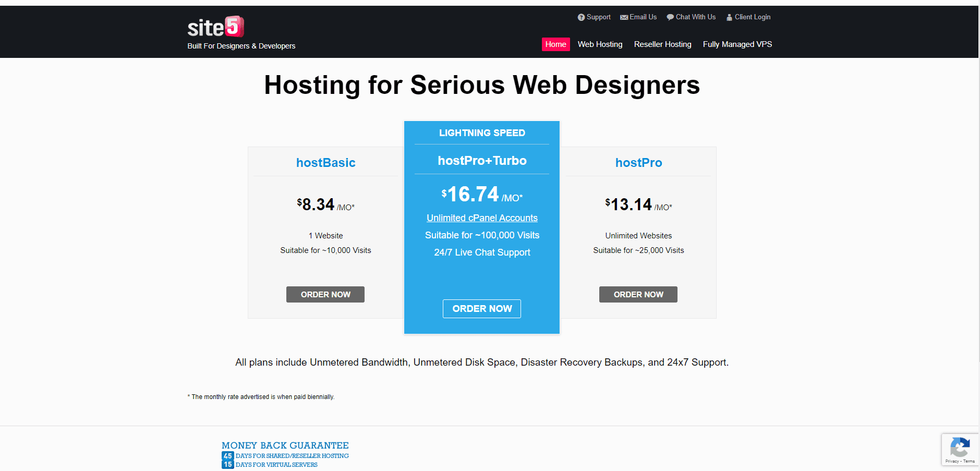The height and width of the screenshot is (471, 980).
Task: Click '24/7 Live Chat Support' text
Action: point(482,252)
